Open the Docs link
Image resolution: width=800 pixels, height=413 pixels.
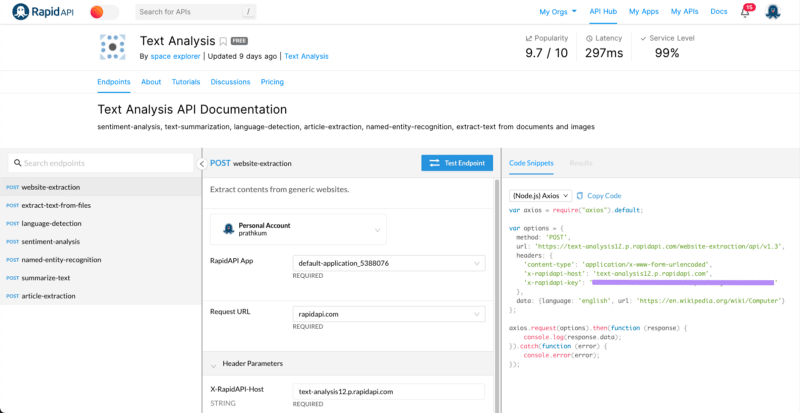tap(719, 11)
